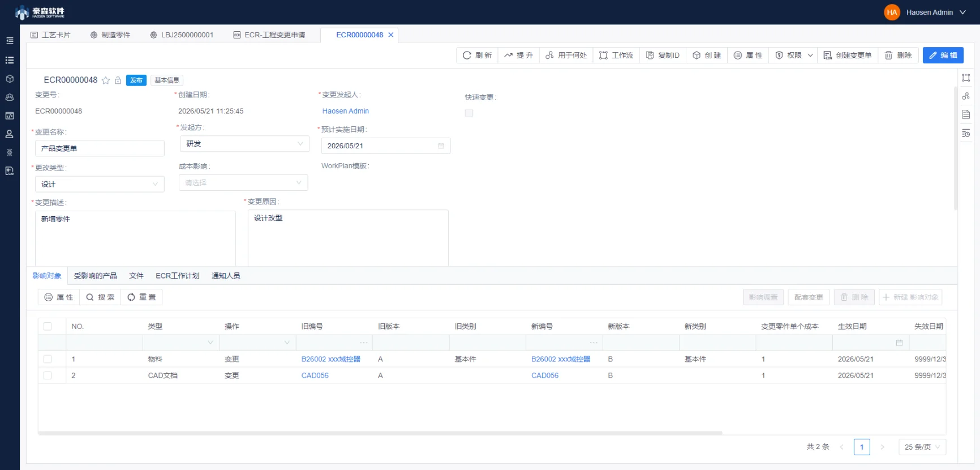Image resolution: width=980 pixels, height=470 pixels.
Task: Click ellipsis in 新编号 filter cell
Action: point(594,343)
